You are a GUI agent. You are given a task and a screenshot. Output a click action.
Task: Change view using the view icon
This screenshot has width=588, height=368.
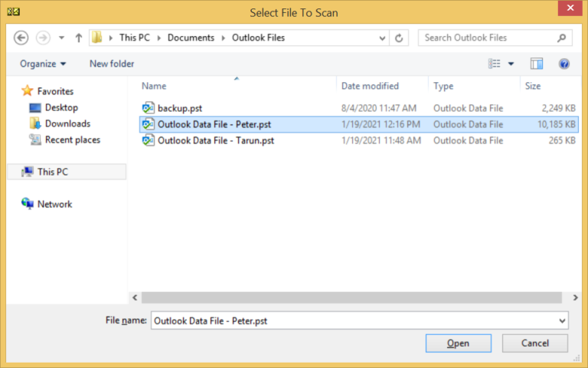click(x=494, y=64)
